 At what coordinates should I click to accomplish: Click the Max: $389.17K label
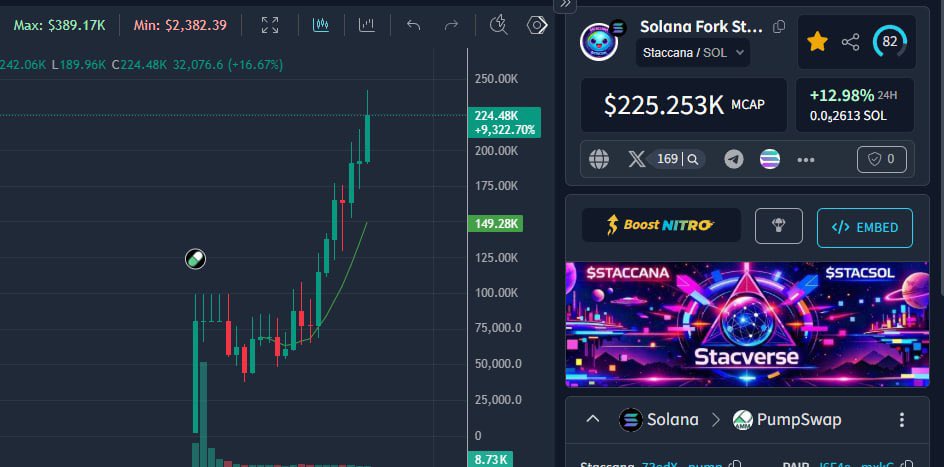click(x=60, y=25)
